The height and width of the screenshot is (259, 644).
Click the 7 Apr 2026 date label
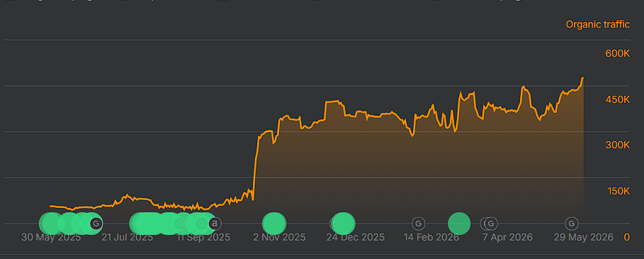(x=508, y=238)
